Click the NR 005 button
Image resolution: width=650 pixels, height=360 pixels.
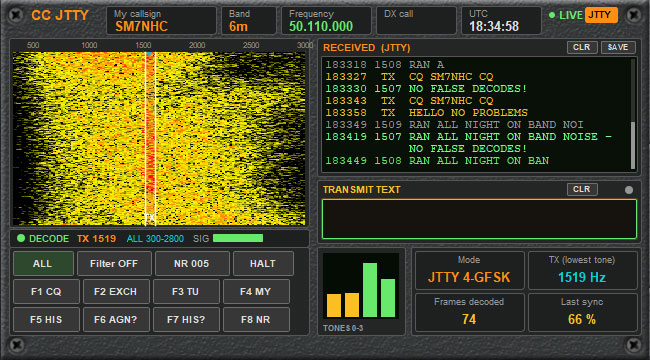click(192, 263)
